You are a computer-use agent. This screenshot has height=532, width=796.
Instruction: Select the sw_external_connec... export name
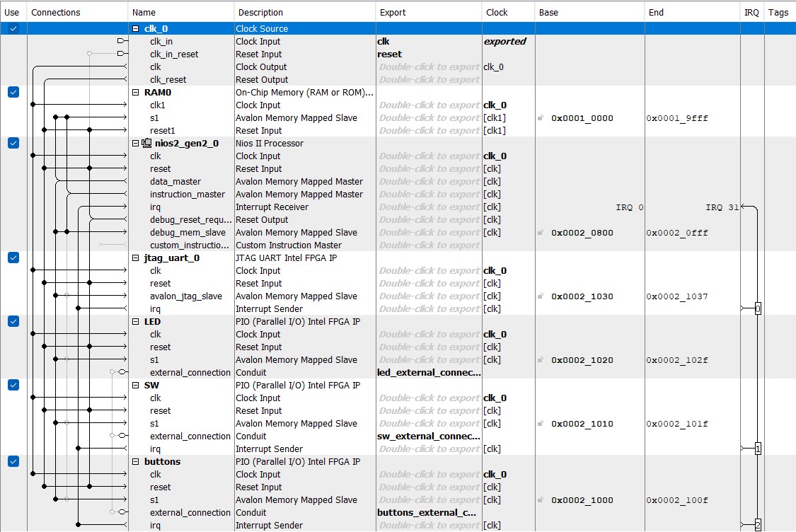(429, 436)
